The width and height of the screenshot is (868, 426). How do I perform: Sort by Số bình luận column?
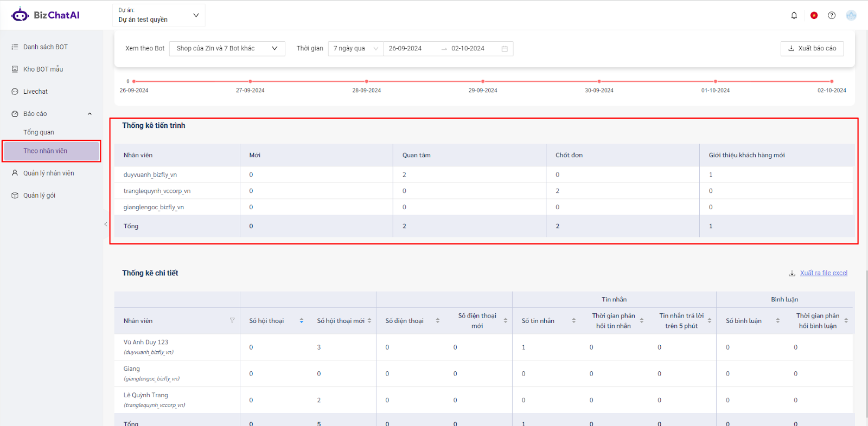[x=777, y=321]
